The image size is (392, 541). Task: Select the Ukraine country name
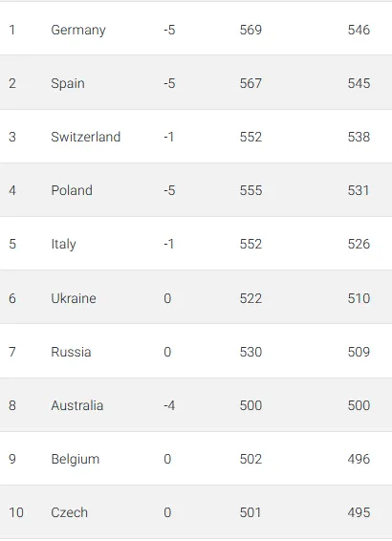pos(74,298)
